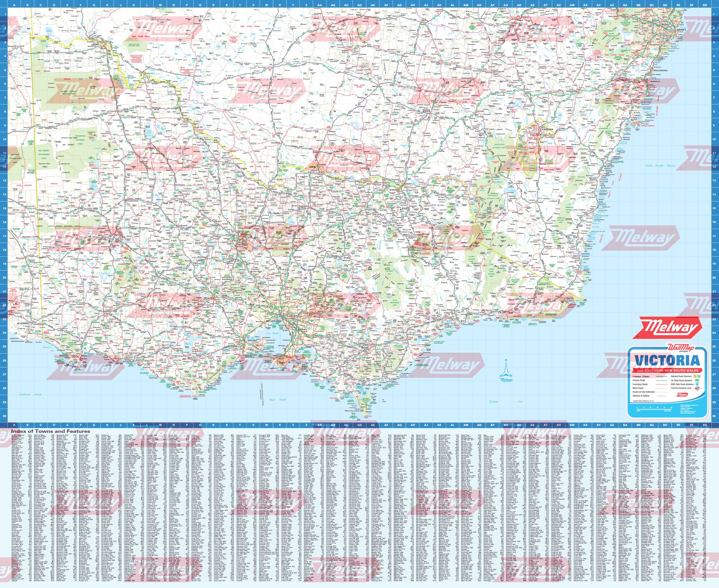Image resolution: width=719 pixels, height=588 pixels.
Task: Select the 'Minor Roads' legend label
Action: point(638,388)
